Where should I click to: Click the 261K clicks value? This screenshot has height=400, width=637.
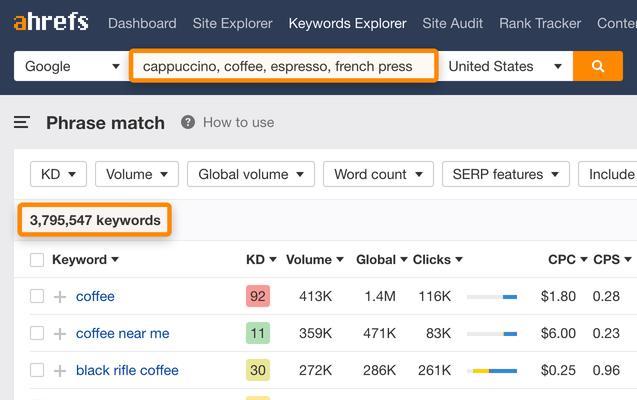point(434,370)
